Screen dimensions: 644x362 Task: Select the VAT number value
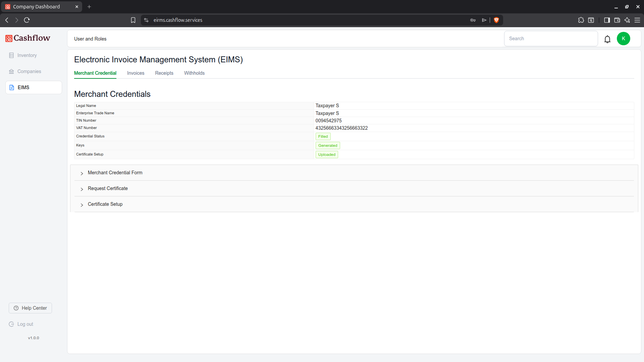(x=341, y=128)
